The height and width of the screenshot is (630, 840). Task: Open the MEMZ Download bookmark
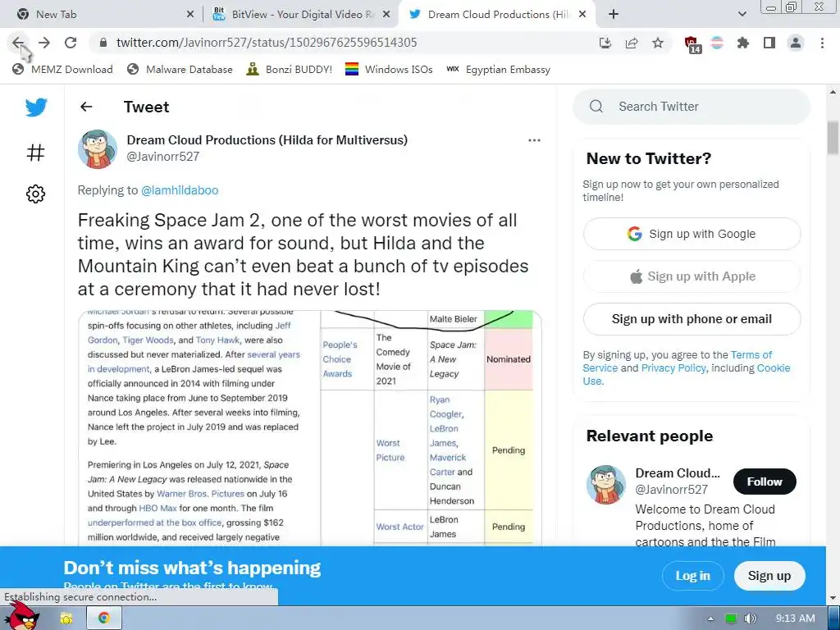(62, 69)
